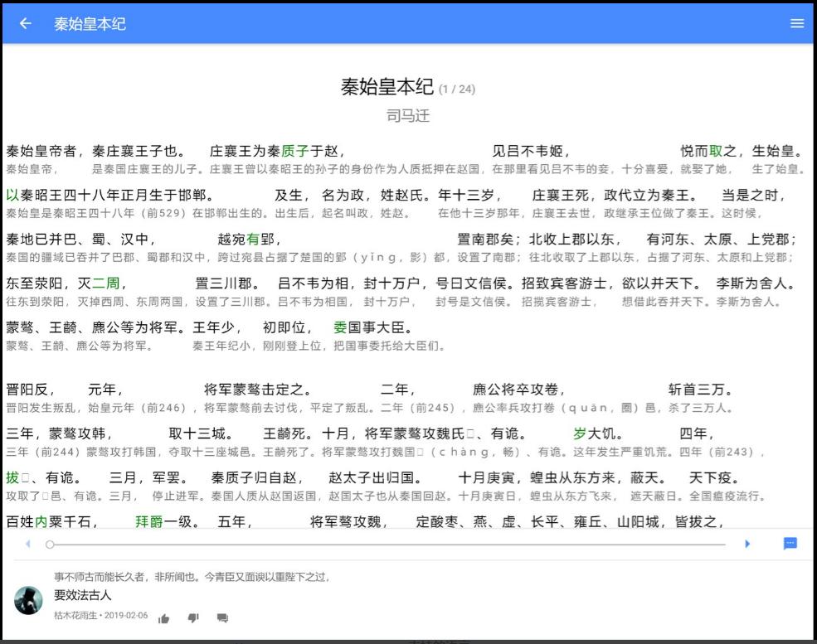Open the comments panel with the blue speech-bubble icon
The height and width of the screenshot is (644, 817).
coord(790,543)
